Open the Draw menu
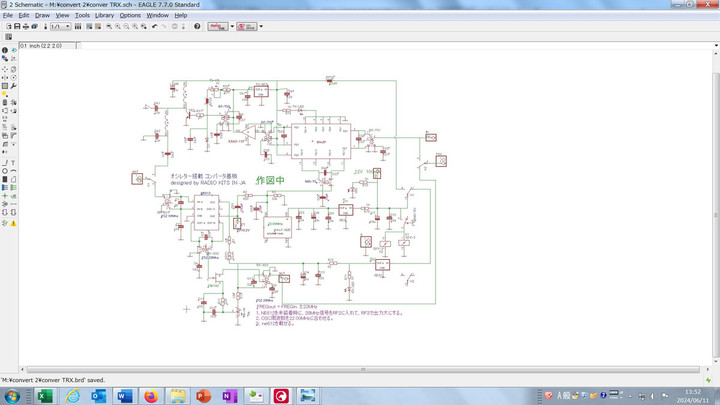The height and width of the screenshot is (405, 720). coord(42,15)
